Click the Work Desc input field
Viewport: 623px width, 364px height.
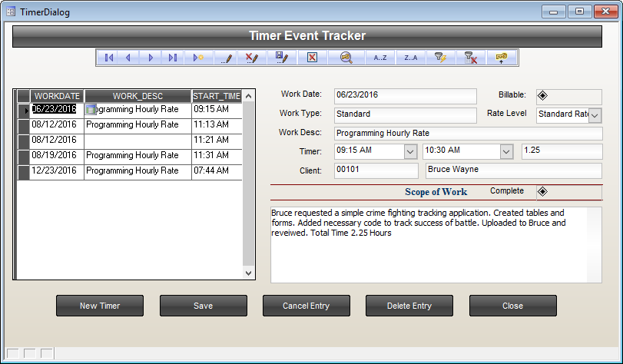tap(468, 133)
